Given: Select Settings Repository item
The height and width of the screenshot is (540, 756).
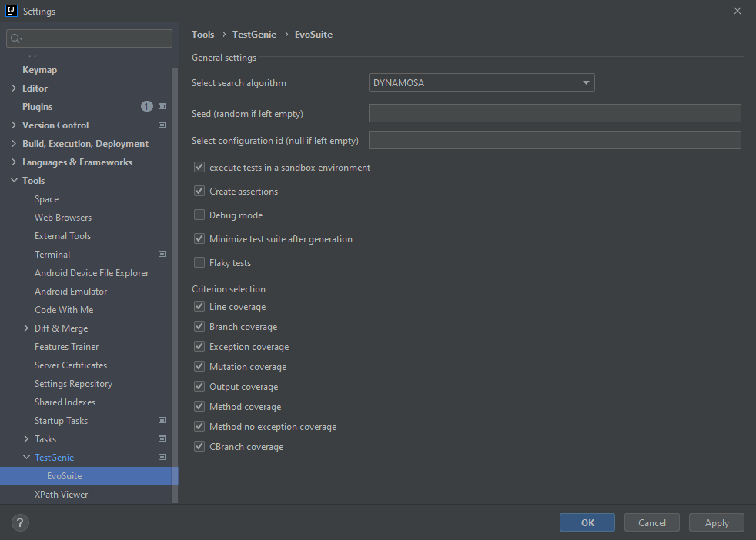Looking at the screenshot, I should tap(73, 383).
